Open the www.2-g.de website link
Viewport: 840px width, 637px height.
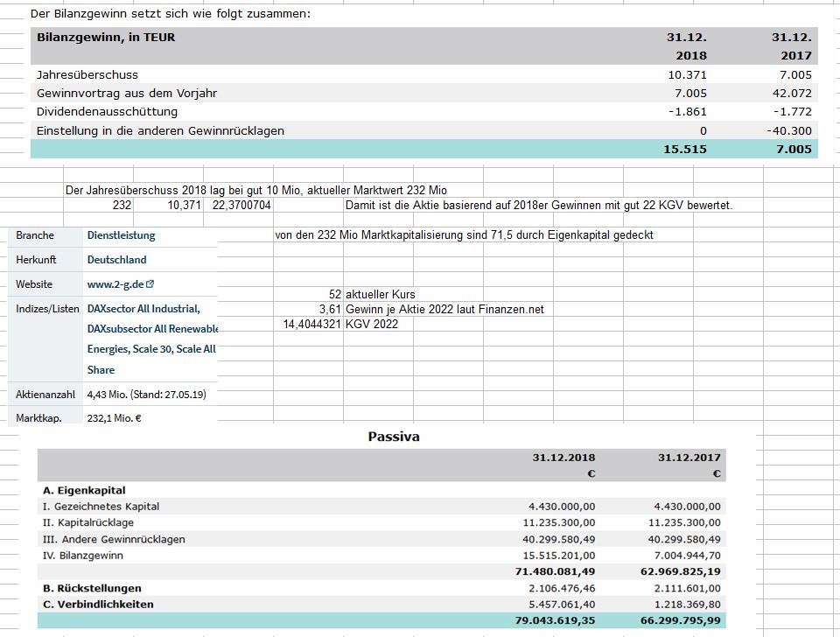point(115,284)
